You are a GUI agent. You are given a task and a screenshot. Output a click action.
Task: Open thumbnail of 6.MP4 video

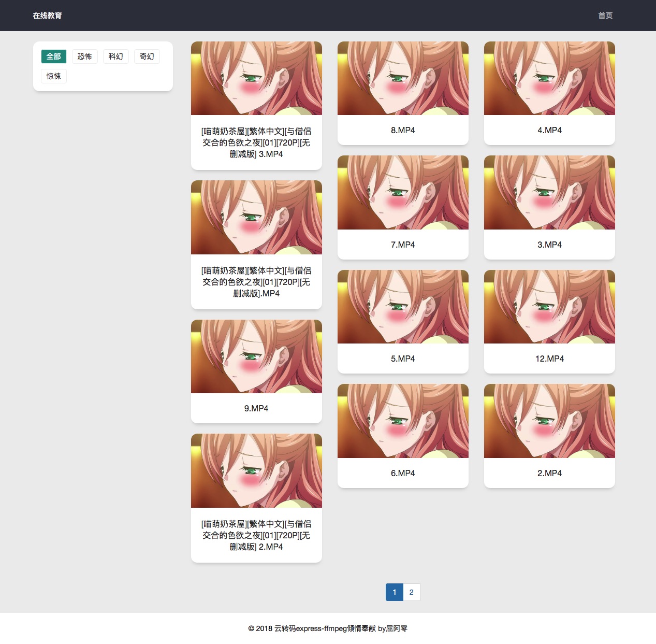[403, 421]
